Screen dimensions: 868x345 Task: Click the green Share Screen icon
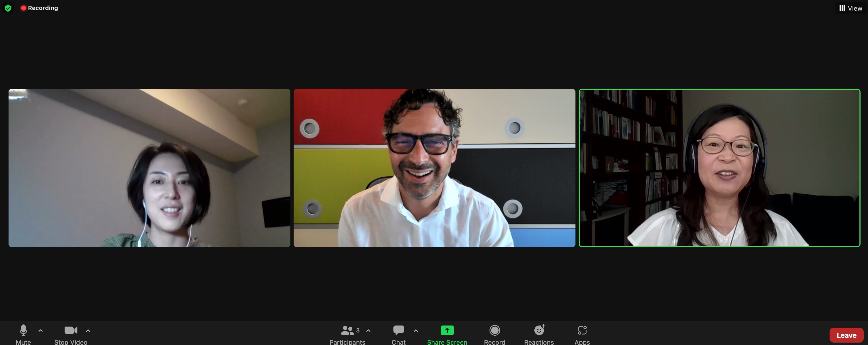(447, 330)
